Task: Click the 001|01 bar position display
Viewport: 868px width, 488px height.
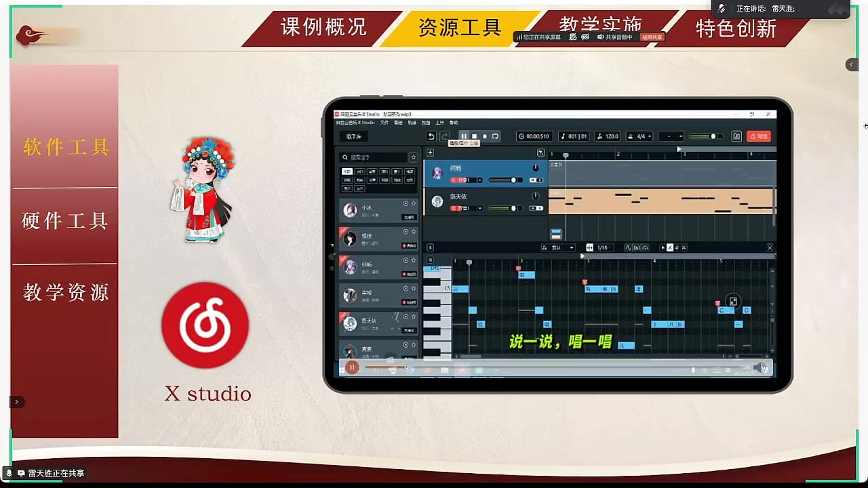Action: coord(574,136)
